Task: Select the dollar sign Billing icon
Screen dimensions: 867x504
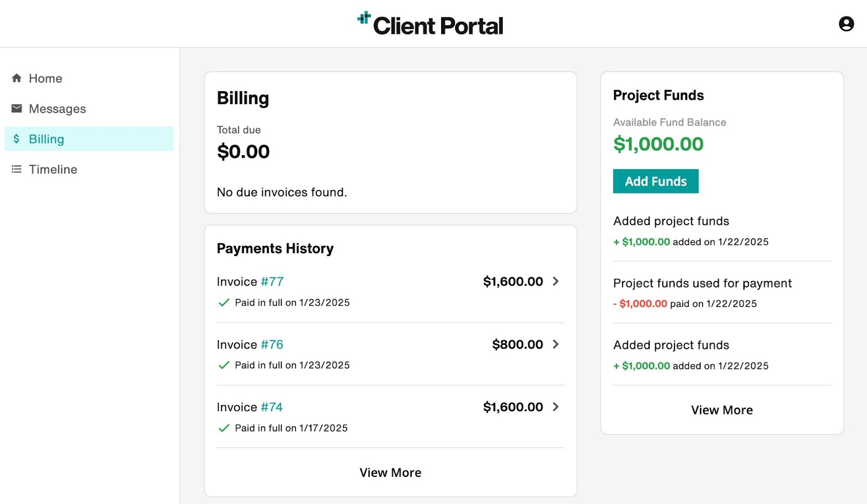Action: 16,139
